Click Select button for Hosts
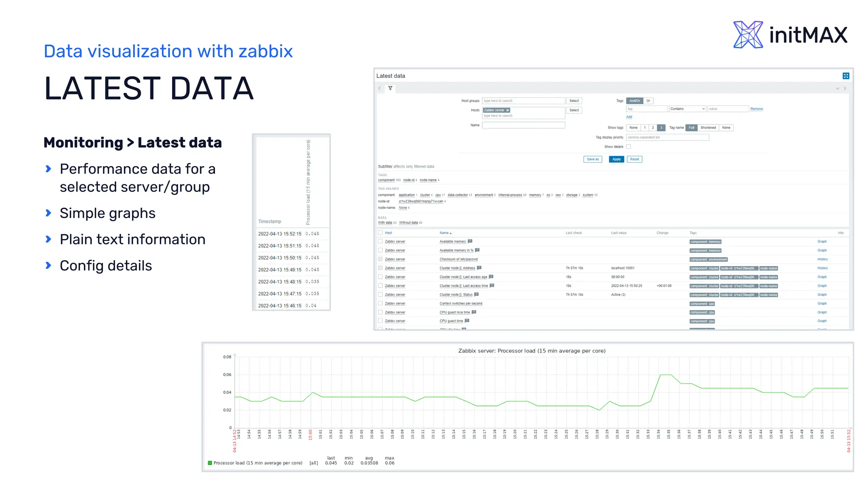 click(574, 110)
